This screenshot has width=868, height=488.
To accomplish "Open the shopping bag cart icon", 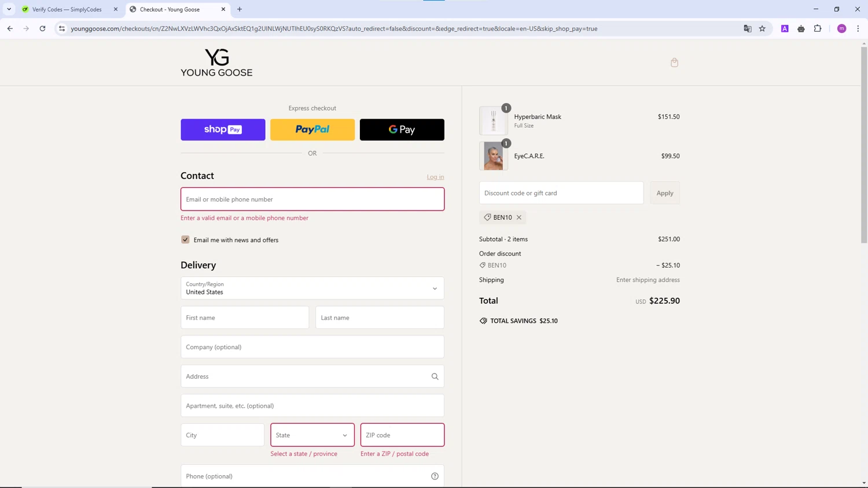I will tap(674, 62).
